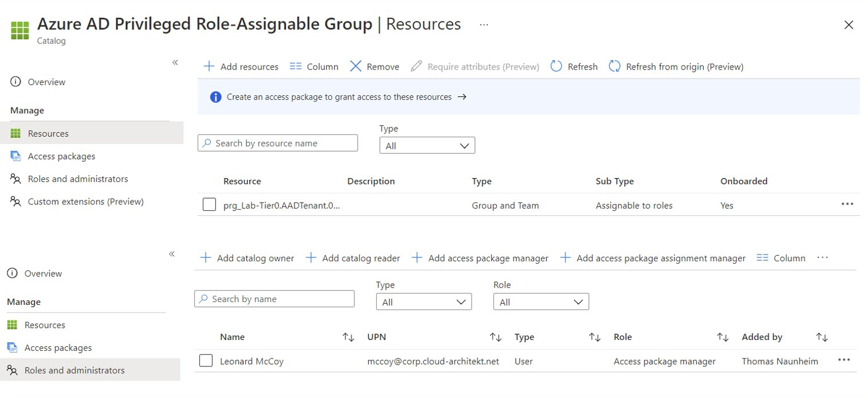Click Add resources

pos(241,67)
